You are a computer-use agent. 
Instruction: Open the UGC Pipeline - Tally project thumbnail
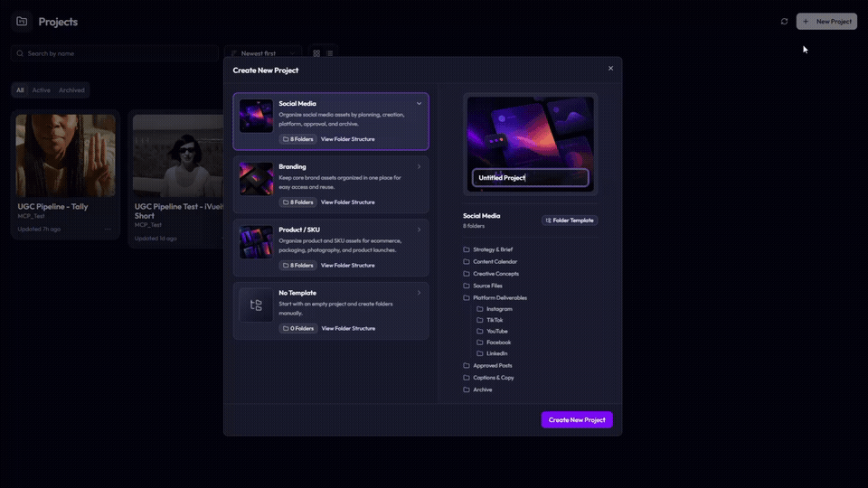66,155
